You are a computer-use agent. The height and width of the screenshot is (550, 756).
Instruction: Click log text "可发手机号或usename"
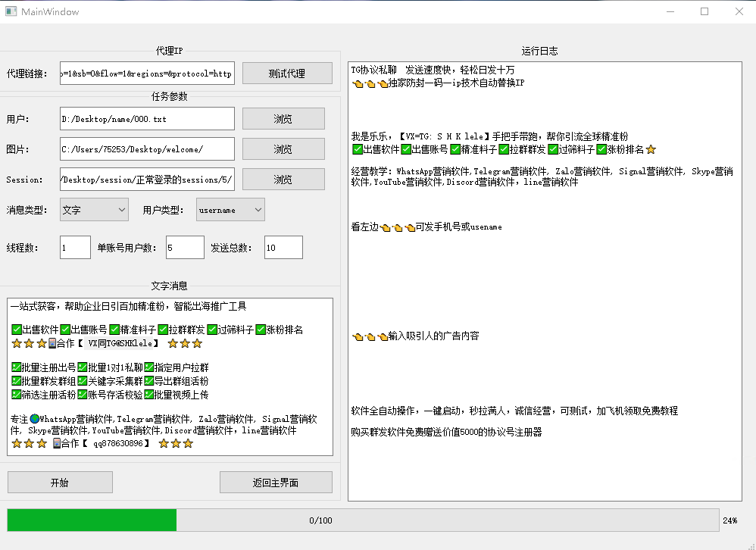[458, 227]
